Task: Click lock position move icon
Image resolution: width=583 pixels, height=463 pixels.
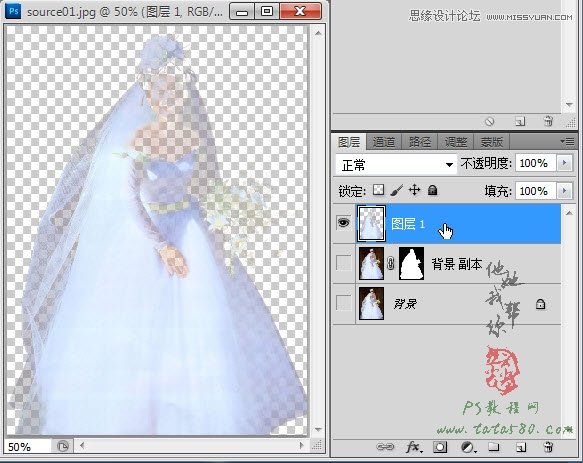Action: point(415,190)
